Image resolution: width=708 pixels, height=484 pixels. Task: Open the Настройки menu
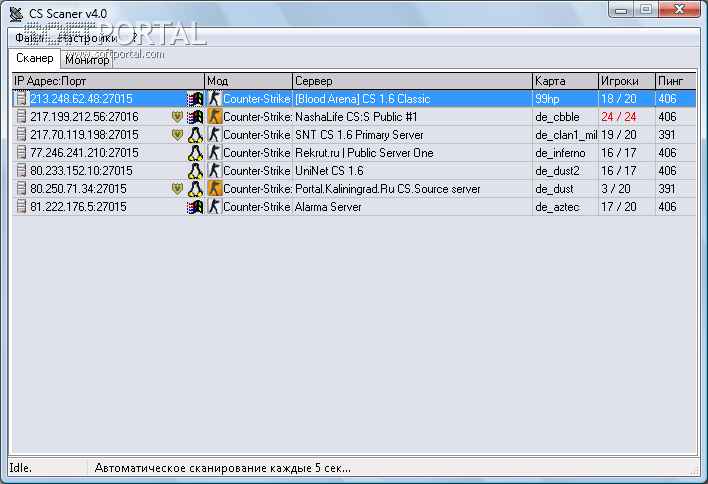(88, 38)
